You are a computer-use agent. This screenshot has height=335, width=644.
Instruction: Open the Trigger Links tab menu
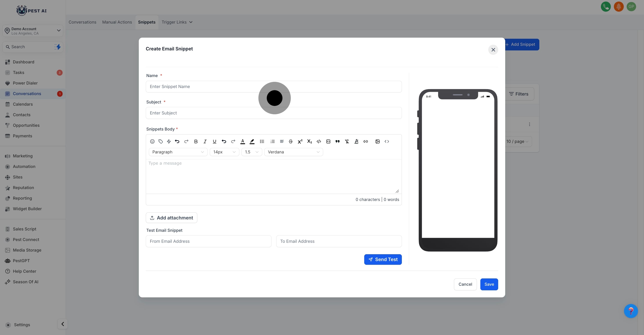(177, 22)
